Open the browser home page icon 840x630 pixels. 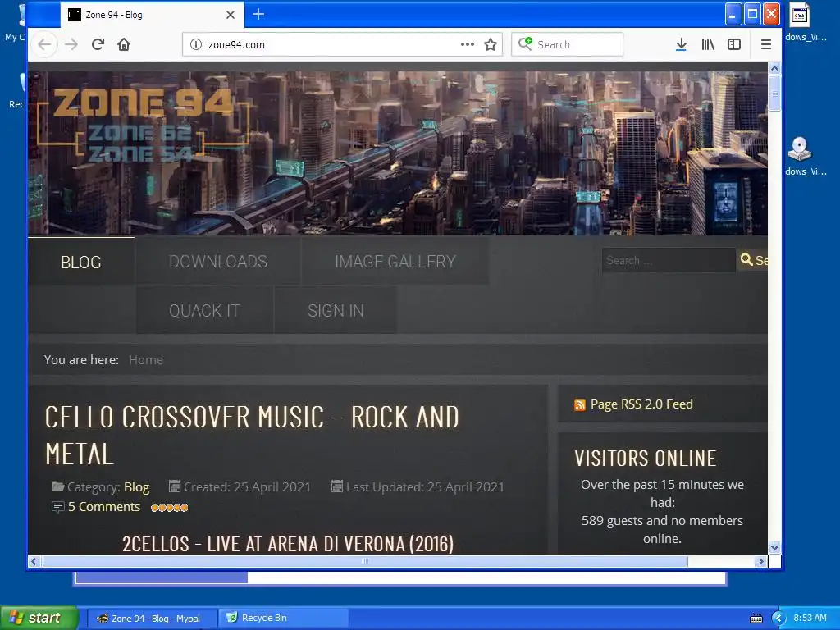pyautogui.click(x=124, y=44)
